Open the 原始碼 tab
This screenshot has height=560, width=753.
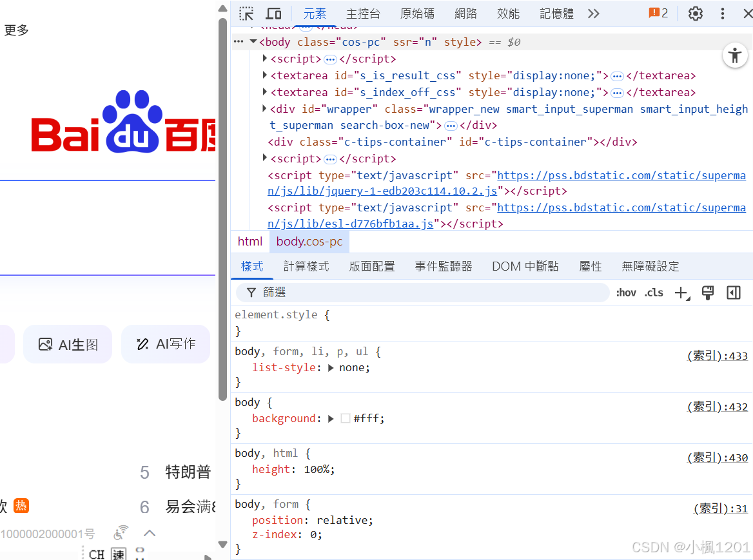tap(417, 14)
